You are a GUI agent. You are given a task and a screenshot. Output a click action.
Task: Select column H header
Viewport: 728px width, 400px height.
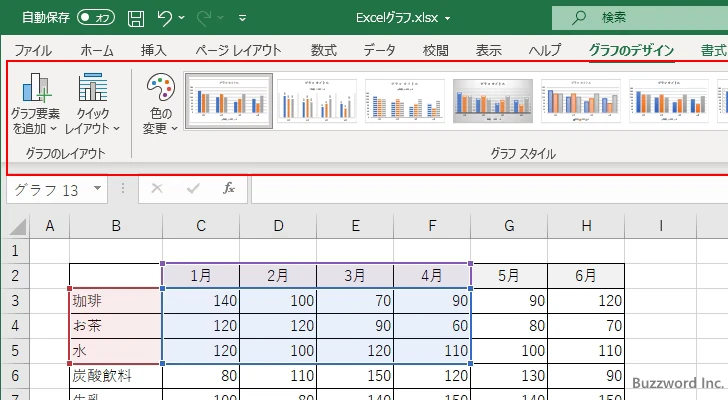click(586, 226)
